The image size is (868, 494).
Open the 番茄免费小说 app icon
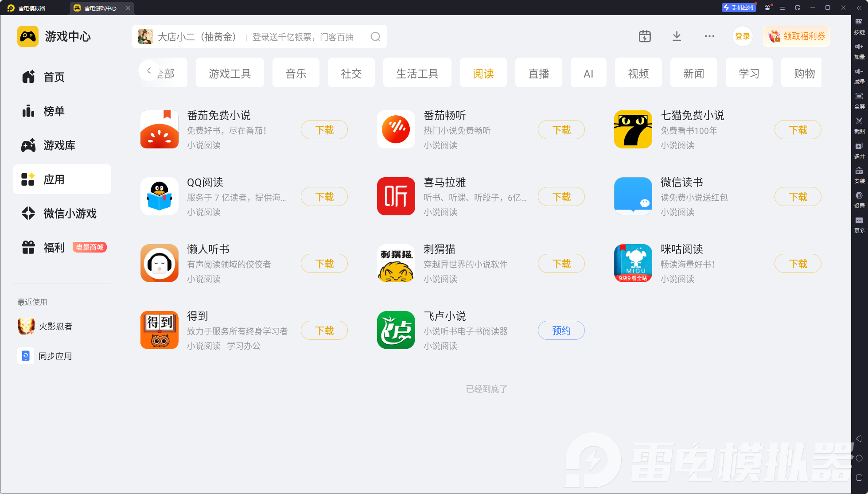160,129
